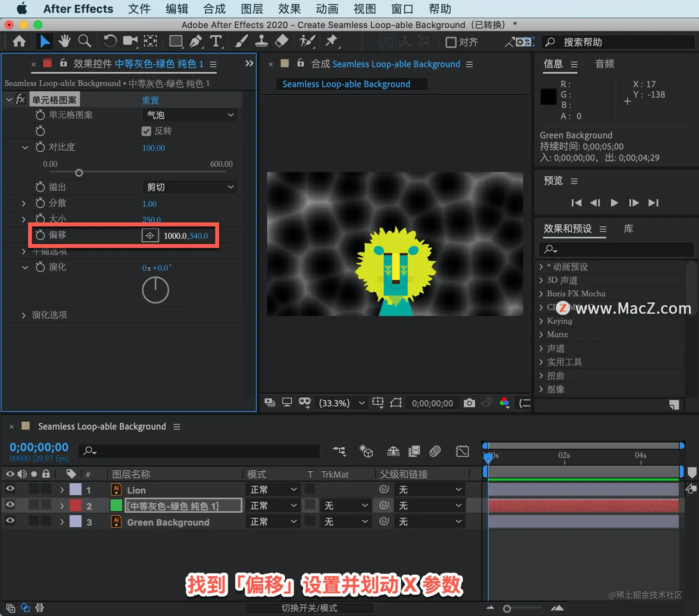Click the draft 3D cube icon

tap(366, 451)
